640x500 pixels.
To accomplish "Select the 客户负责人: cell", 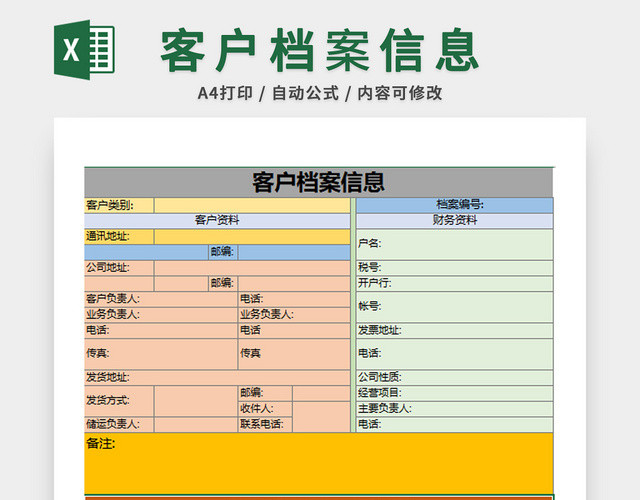I will (161, 299).
